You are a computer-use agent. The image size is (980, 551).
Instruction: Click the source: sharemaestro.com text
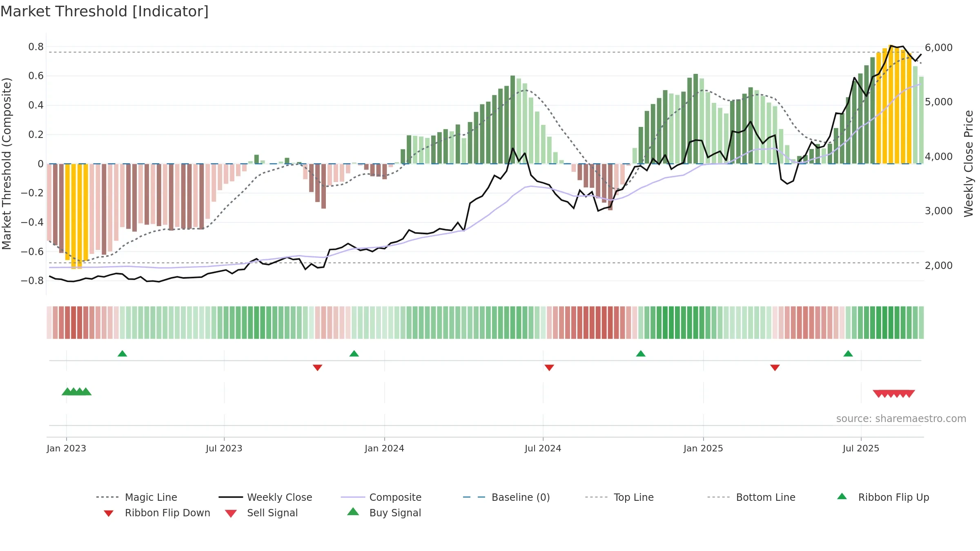pyautogui.click(x=901, y=419)
